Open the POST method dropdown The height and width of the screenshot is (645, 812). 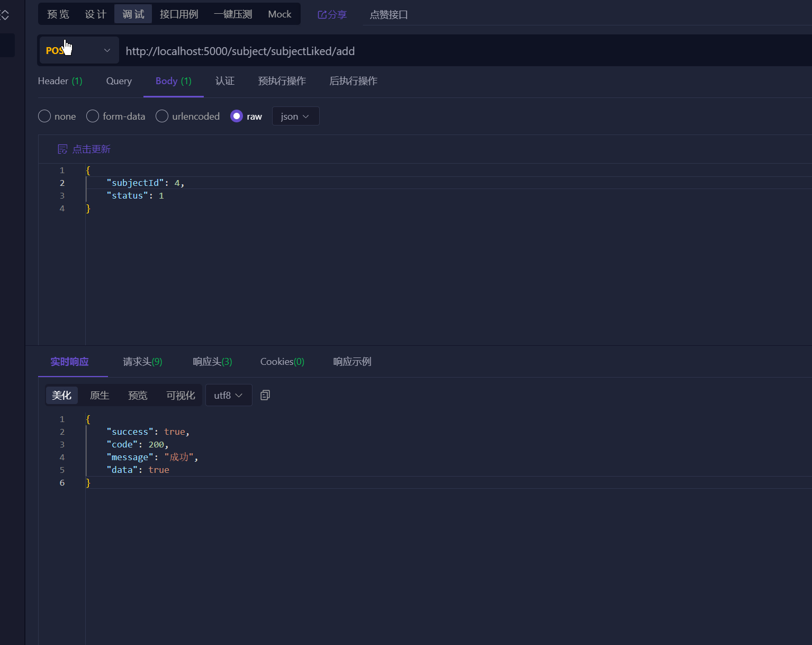tap(79, 50)
